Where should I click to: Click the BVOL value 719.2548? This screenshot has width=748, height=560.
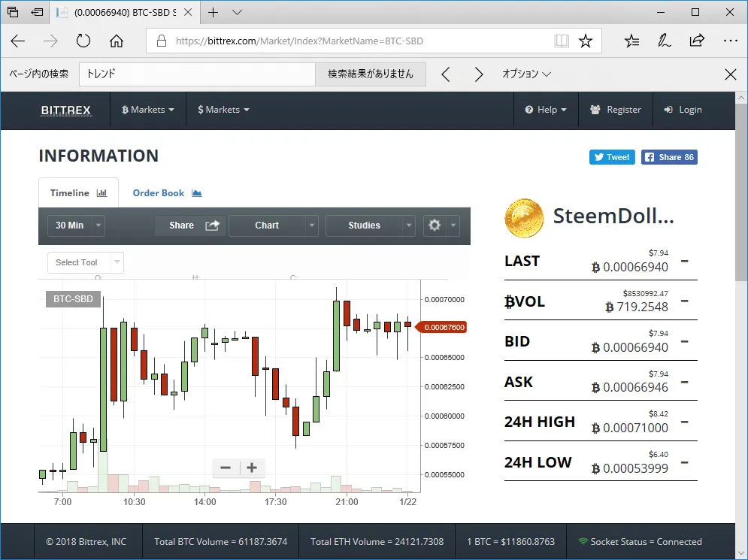coord(637,307)
